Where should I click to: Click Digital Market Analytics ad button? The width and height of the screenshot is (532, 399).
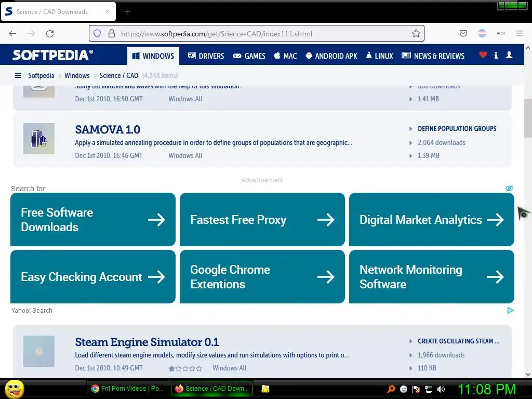point(432,220)
